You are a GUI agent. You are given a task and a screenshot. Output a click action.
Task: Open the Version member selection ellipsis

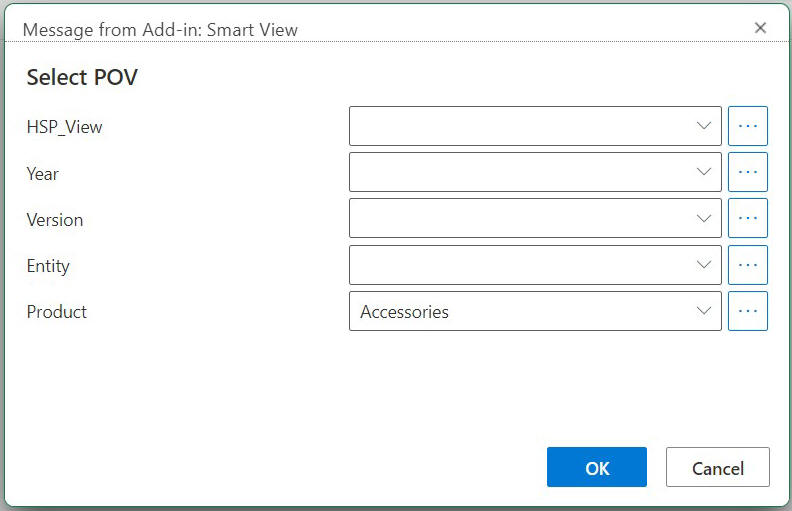tap(747, 218)
